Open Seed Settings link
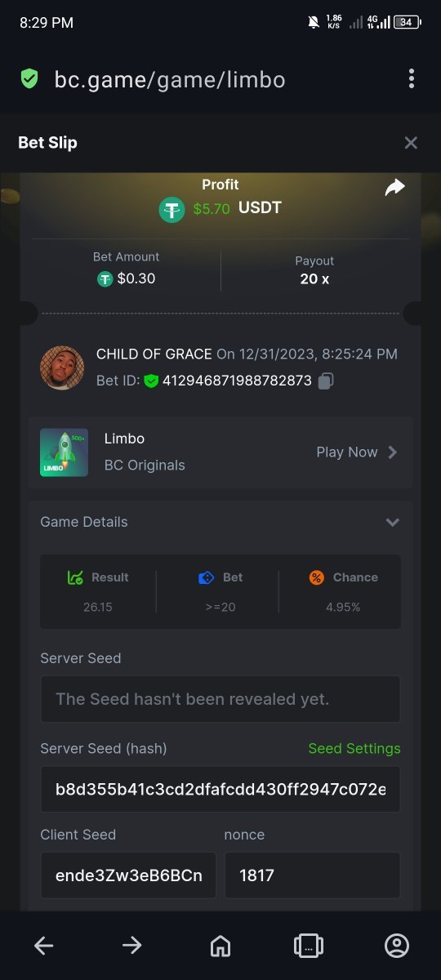The width and height of the screenshot is (441, 980). click(354, 748)
